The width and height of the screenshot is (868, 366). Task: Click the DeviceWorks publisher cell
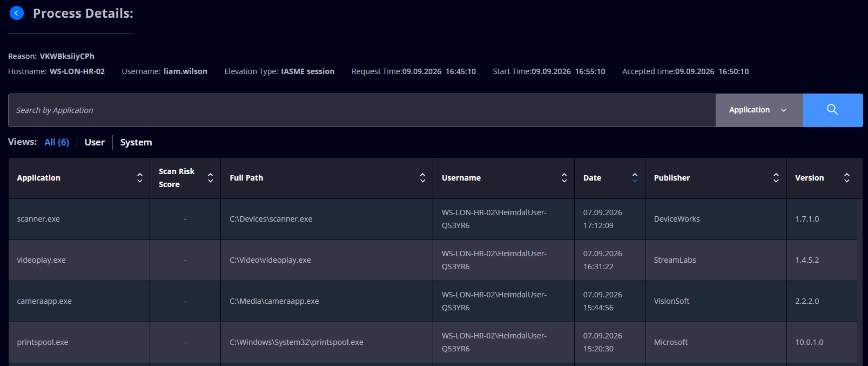coord(716,219)
